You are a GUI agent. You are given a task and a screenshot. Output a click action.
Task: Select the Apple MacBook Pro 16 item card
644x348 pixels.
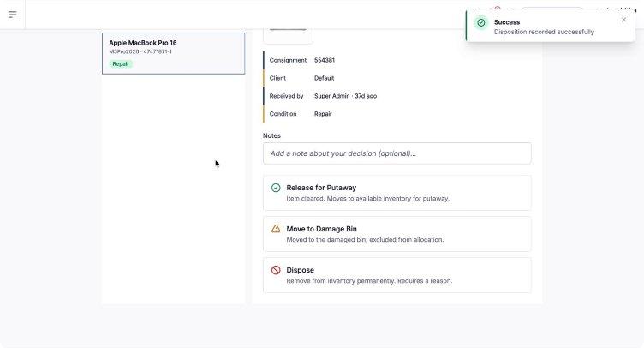click(x=173, y=53)
